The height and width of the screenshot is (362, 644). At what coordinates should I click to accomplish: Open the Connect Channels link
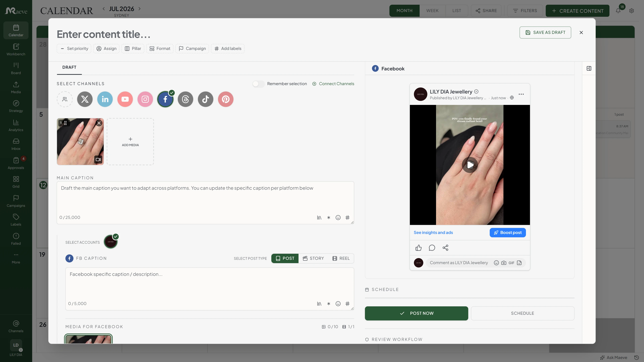point(333,84)
